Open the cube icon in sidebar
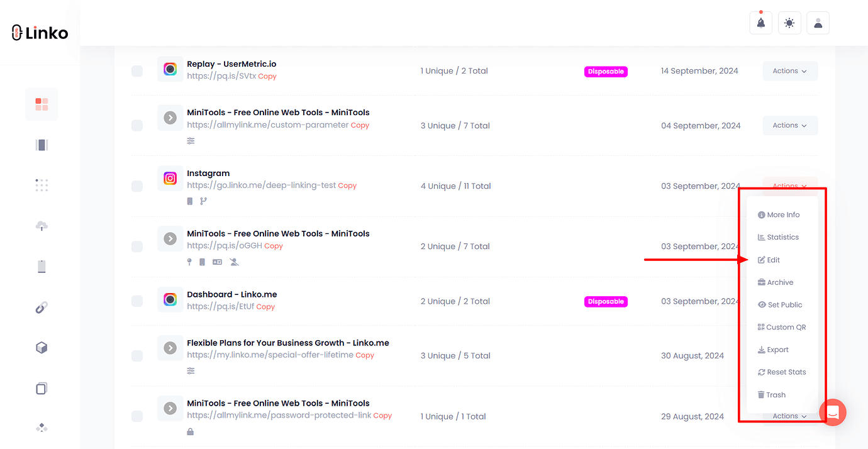This screenshot has width=868, height=449. click(42, 348)
